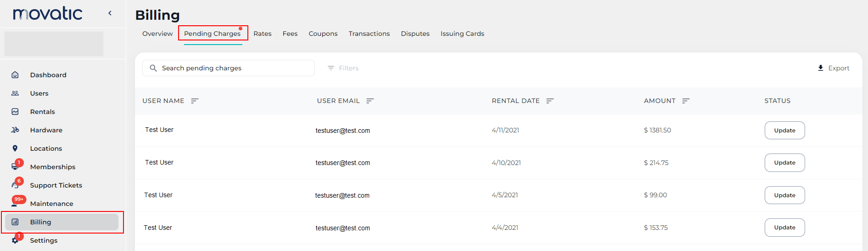Screen dimensions: 868x251
Task: Click the Hardware bike icon
Action: pyautogui.click(x=15, y=130)
